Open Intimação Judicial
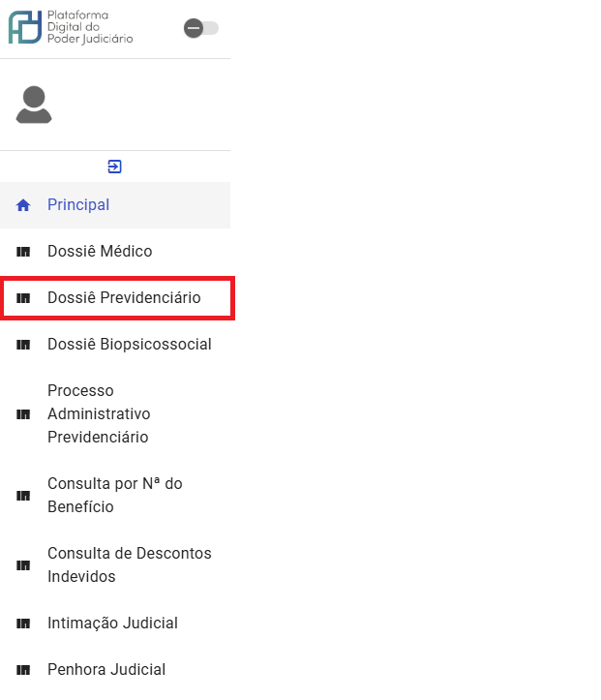This screenshot has width=601, height=700. (115, 623)
